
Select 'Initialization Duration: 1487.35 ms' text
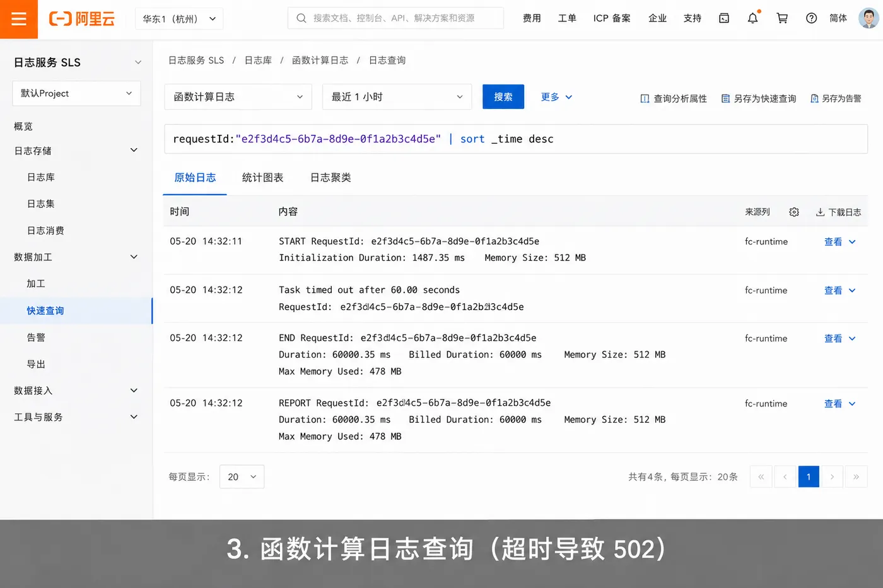click(x=372, y=258)
